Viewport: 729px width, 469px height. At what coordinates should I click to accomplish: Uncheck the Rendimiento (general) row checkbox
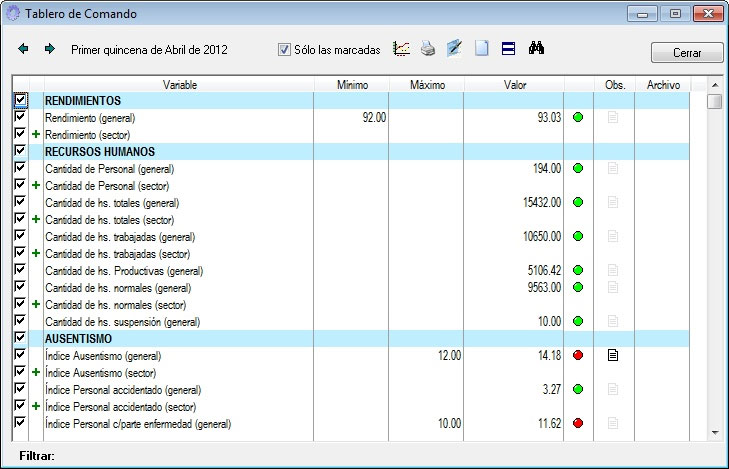(20, 117)
